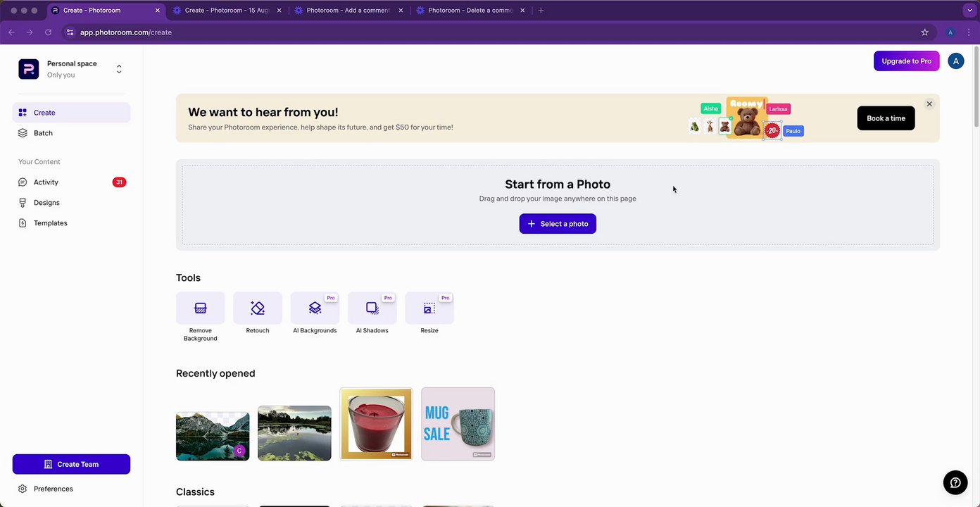Open the Mug Sale recent design
The width and height of the screenshot is (980, 507).
(458, 424)
